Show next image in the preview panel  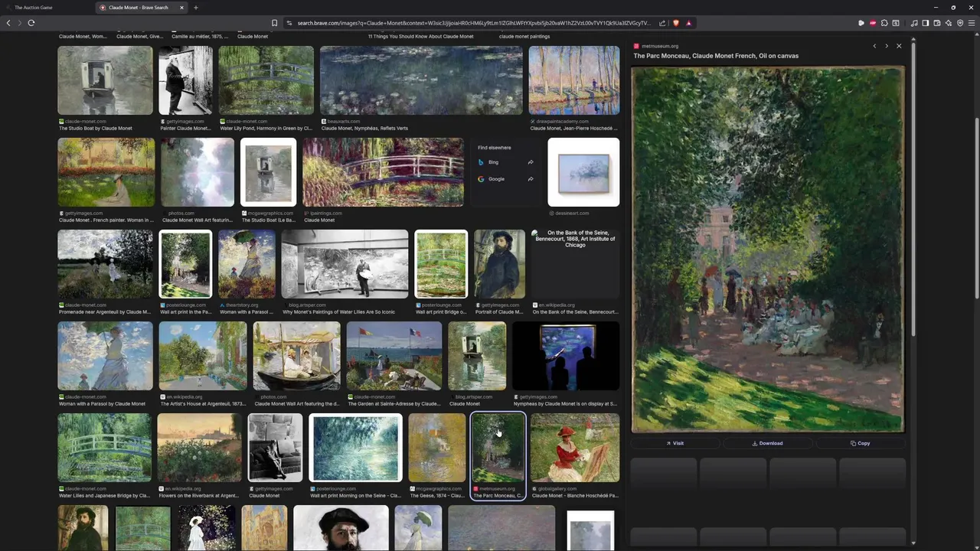coord(887,46)
